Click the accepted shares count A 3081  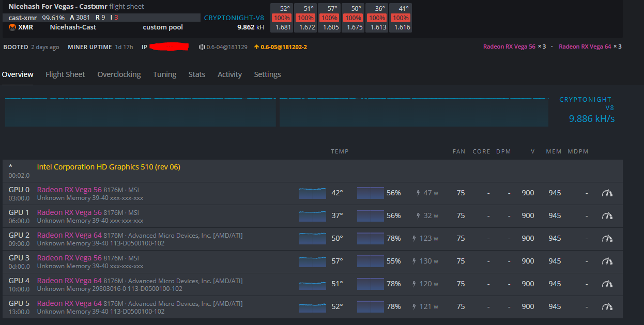80,18
